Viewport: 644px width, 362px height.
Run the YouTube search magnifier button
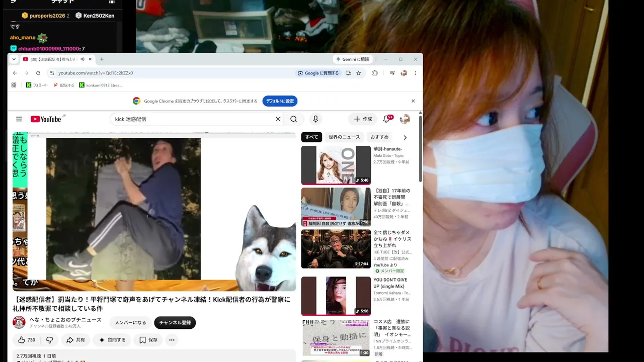coord(294,119)
